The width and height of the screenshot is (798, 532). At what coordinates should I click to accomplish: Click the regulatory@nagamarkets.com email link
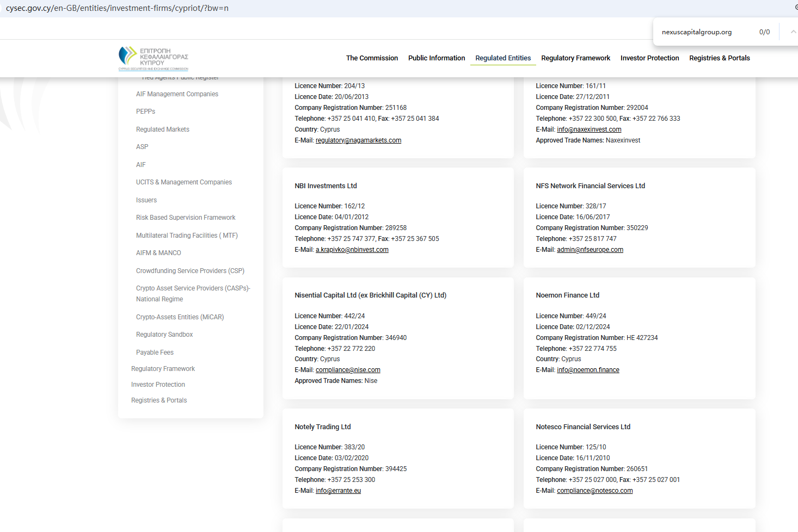358,140
